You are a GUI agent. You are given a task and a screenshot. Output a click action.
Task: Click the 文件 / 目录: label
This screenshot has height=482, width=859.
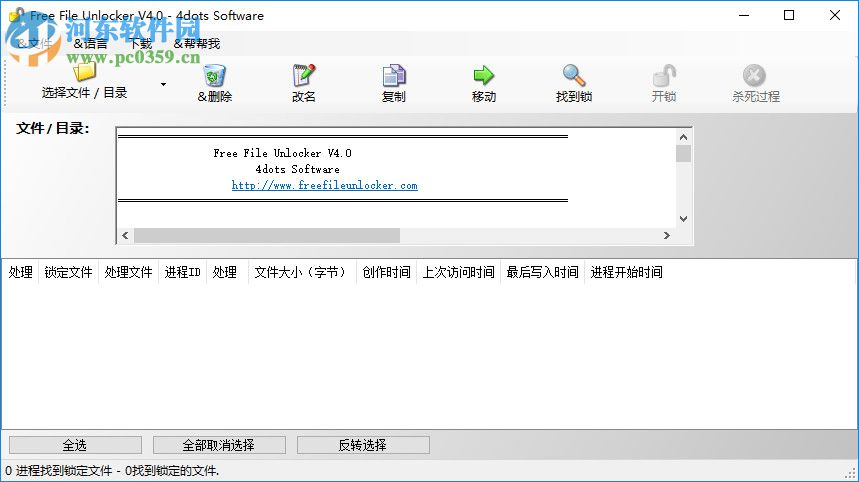pos(53,129)
